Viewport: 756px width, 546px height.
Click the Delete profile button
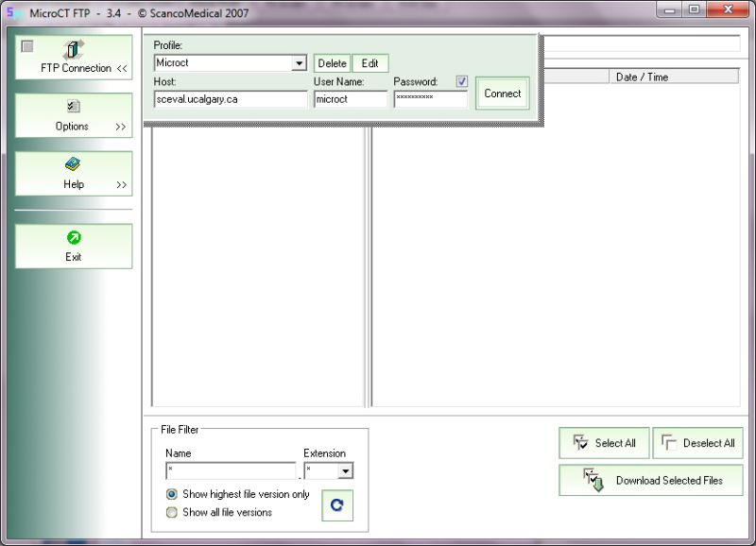333,63
